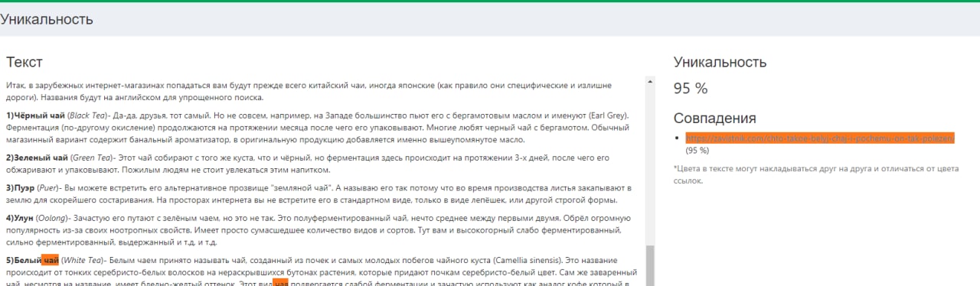Click the '95 %' uniqueness value
980x286 pixels.
coord(691,89)
